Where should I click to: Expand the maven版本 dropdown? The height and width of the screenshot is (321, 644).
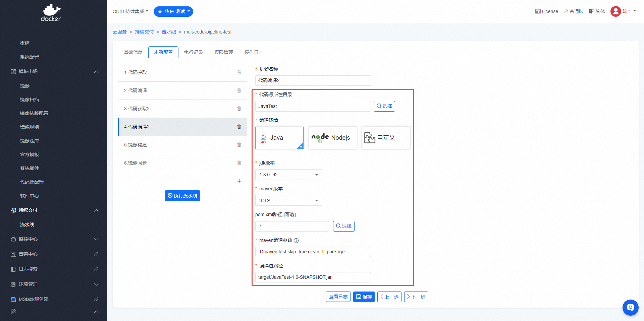click(288, 200)
